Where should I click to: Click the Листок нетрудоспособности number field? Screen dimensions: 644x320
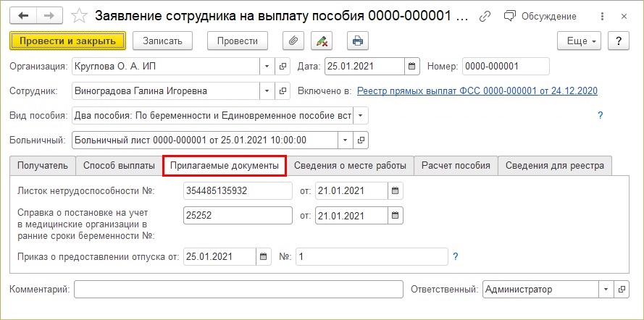coord(238,191)
